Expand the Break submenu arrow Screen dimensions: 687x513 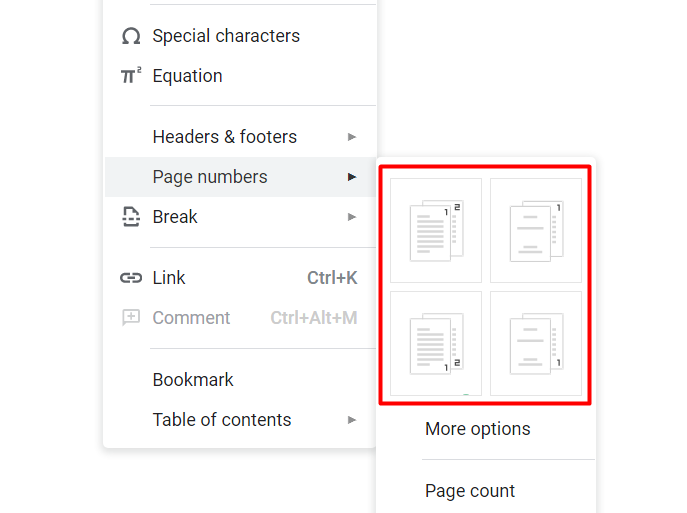point(352,217)
